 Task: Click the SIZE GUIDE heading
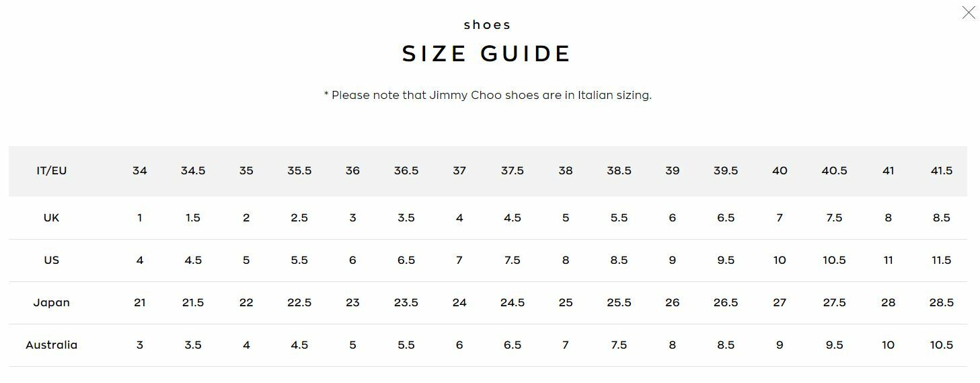point(487,54)
